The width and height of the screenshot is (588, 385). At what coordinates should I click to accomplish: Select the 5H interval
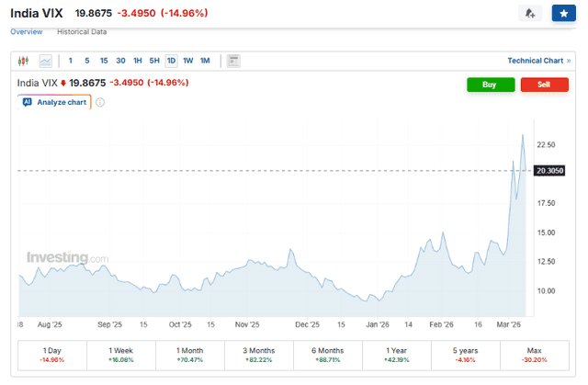coord(154,61)
